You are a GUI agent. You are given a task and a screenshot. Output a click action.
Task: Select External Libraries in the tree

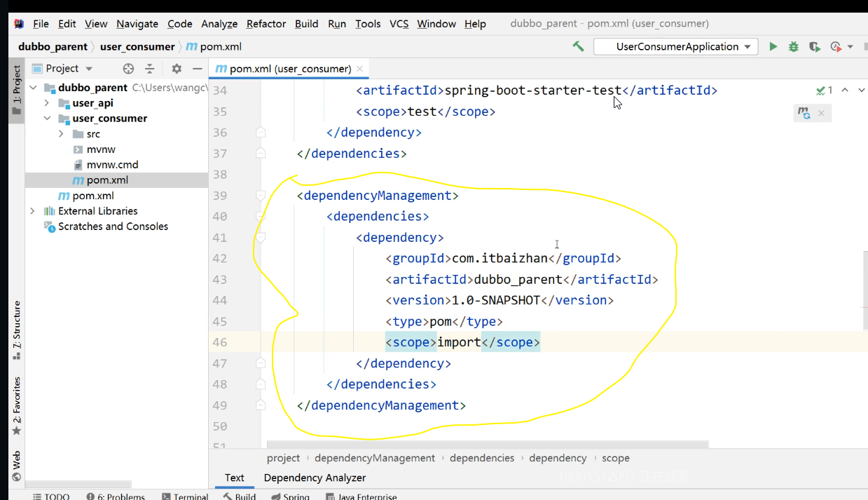coord(97,211)
